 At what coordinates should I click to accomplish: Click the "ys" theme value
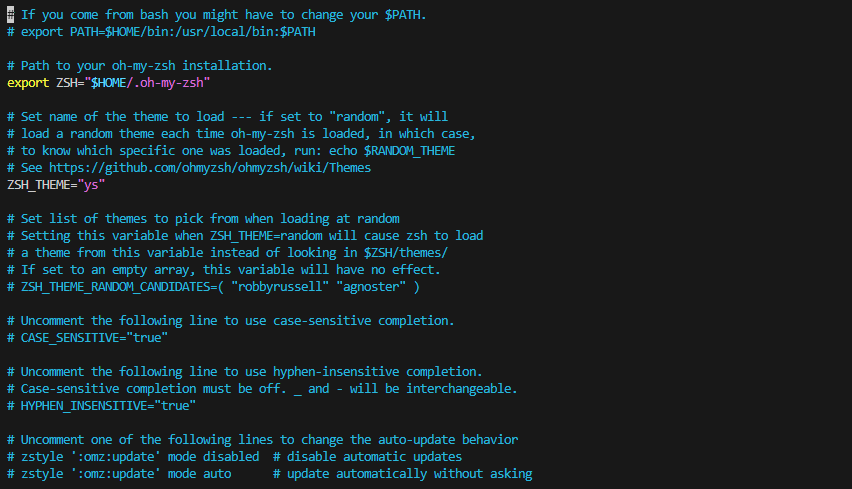tap(91, 185)
